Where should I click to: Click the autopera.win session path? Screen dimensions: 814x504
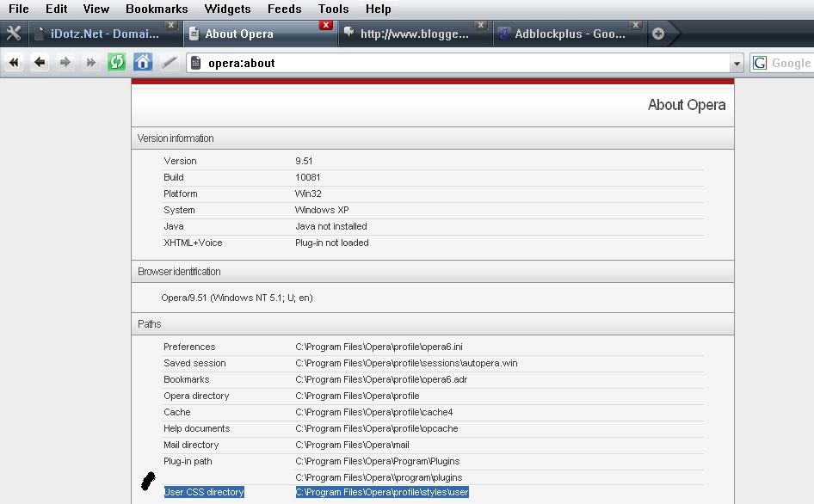[x=406, y=363]
